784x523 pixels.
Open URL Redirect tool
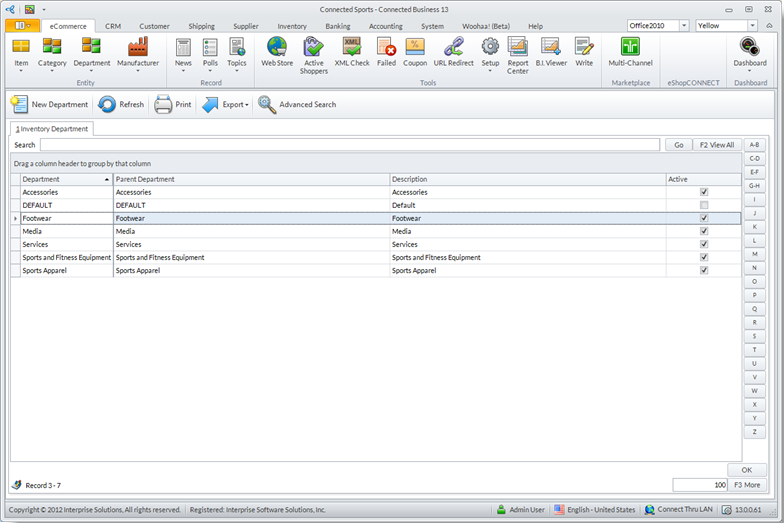point(453,52)
